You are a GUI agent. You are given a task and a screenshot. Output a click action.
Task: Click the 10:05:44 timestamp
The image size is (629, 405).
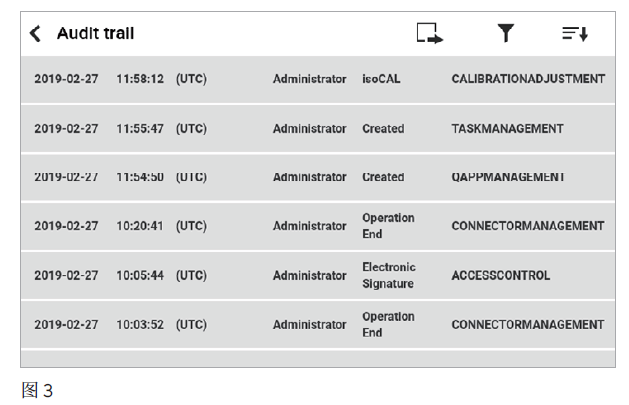(x=140, y=275)
